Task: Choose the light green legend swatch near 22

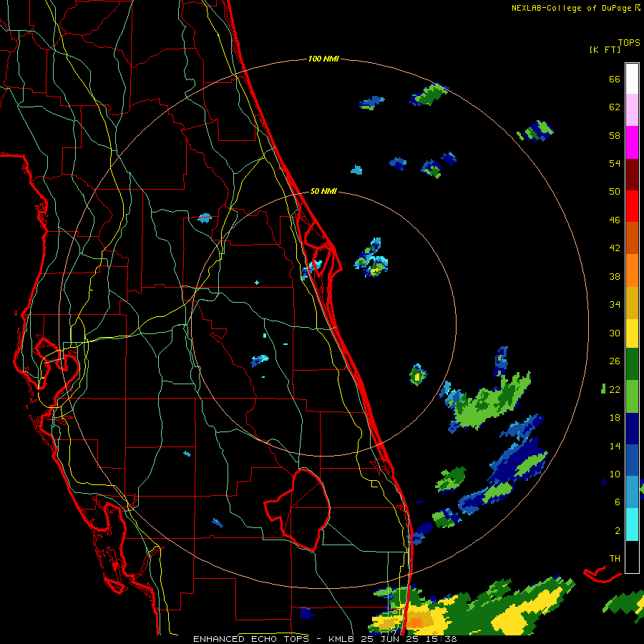Action: [632, 396]
